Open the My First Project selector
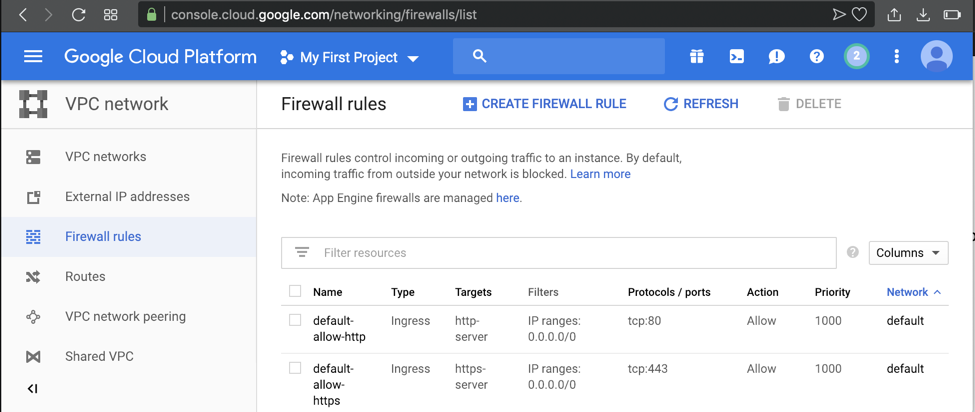The image size is (975, 412). point(350,58)
